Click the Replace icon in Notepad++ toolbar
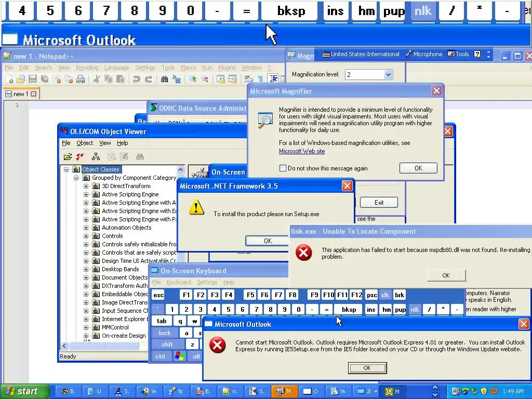This screenshot has height=399, width=532. pyautogui.click(x=177, y=79)
